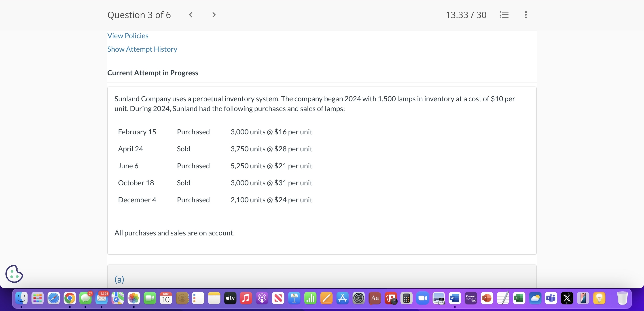Viewport: 644px width, 311px height.
Task: Launch Zoom from the Dock
Action: 422,298
